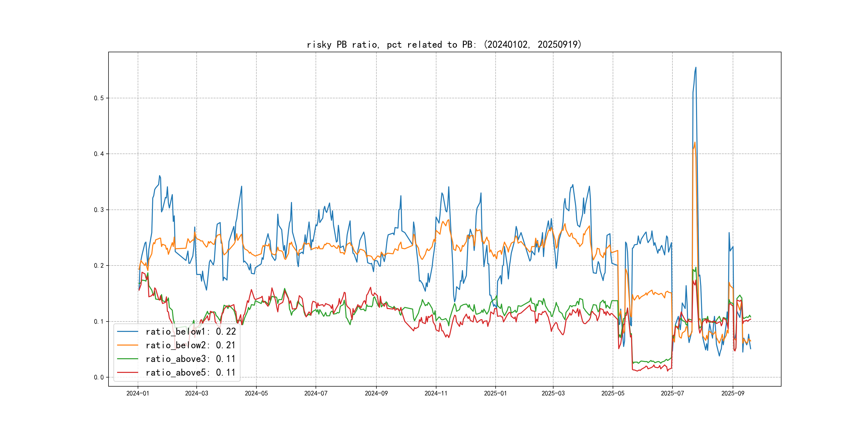Select the 'ratio_below2: 0.21' legend label
Image resolution: width=868 pixels, height=434 pixels.
[x=191, y=345]
